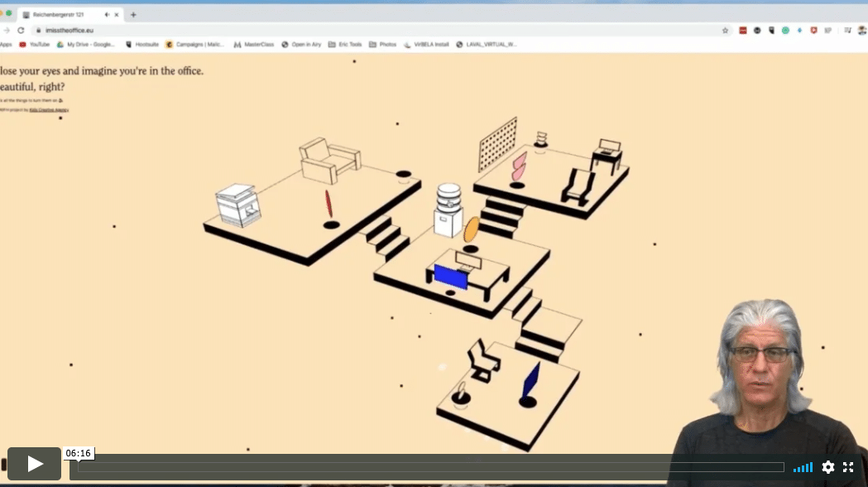
Task: Open the Open in Airy bookmark
Action: [301, 45]
